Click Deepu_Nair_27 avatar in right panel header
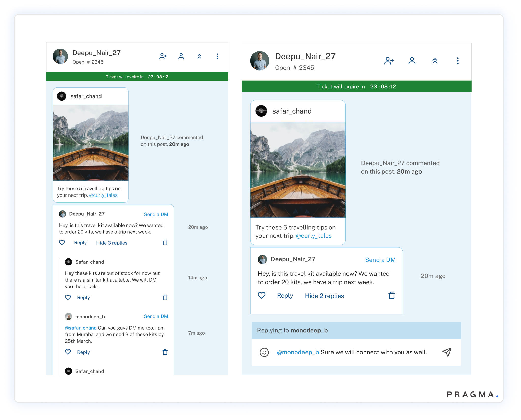 [260, 61]
